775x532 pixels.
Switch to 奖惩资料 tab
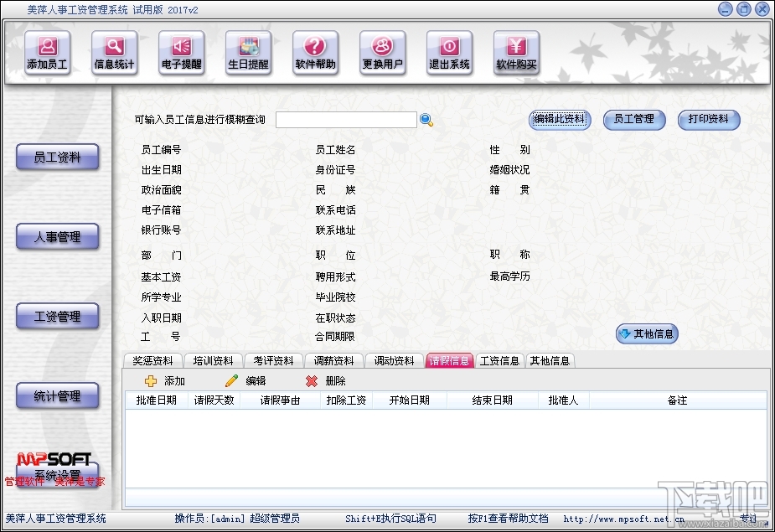(152, 361)
